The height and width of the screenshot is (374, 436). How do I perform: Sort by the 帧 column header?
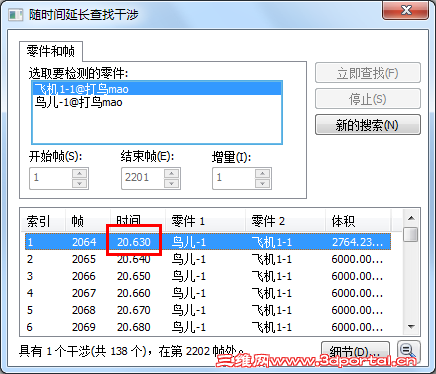88,220
